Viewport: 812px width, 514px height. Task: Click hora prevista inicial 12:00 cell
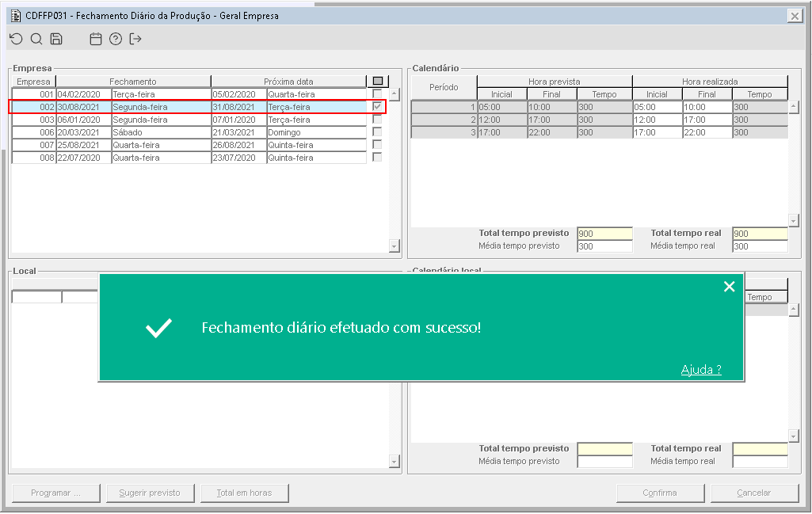coord(501,120)
